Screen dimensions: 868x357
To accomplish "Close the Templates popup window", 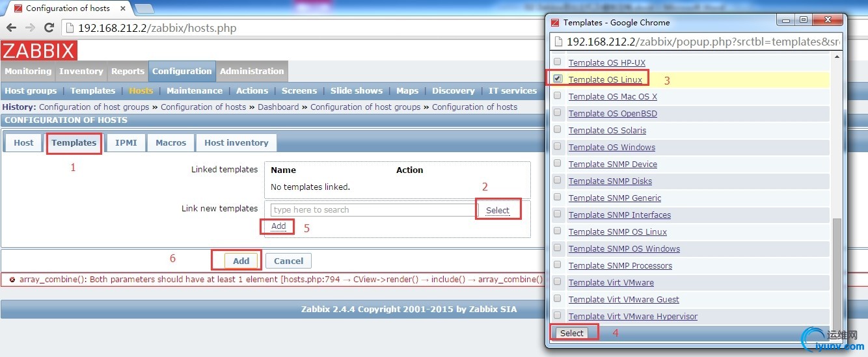I will pyautogui.click(x=828, y=20).
